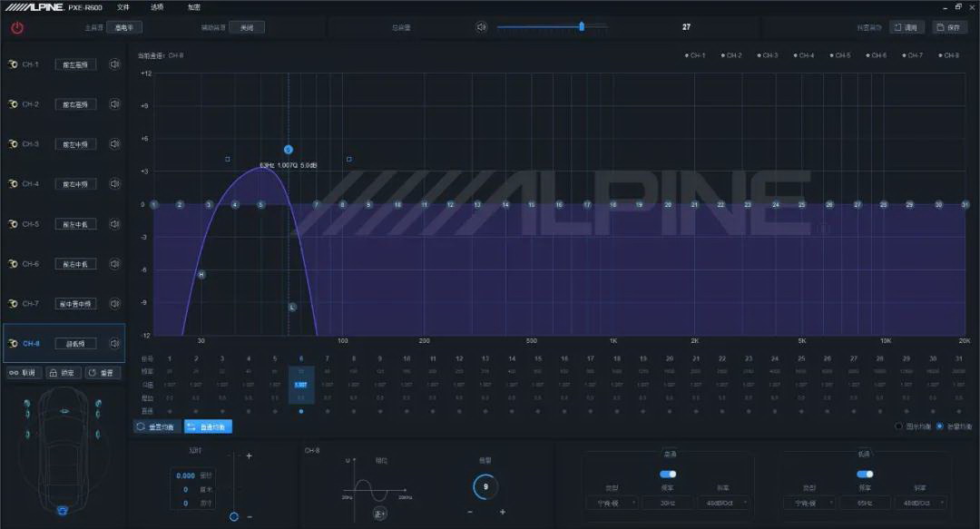Select the 图示均衡 graphic EQ radio button

click(x=898, y=426)
